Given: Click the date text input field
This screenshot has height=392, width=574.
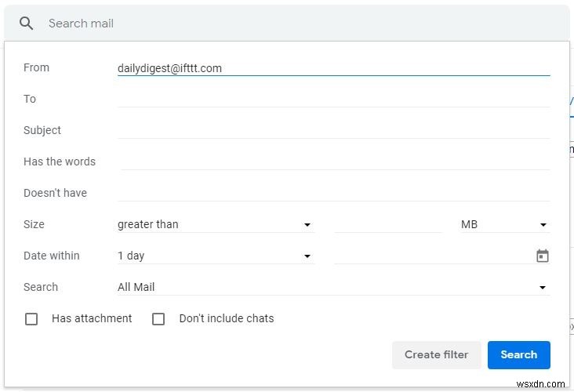Looking at the screenshot, I should point(431,256).
